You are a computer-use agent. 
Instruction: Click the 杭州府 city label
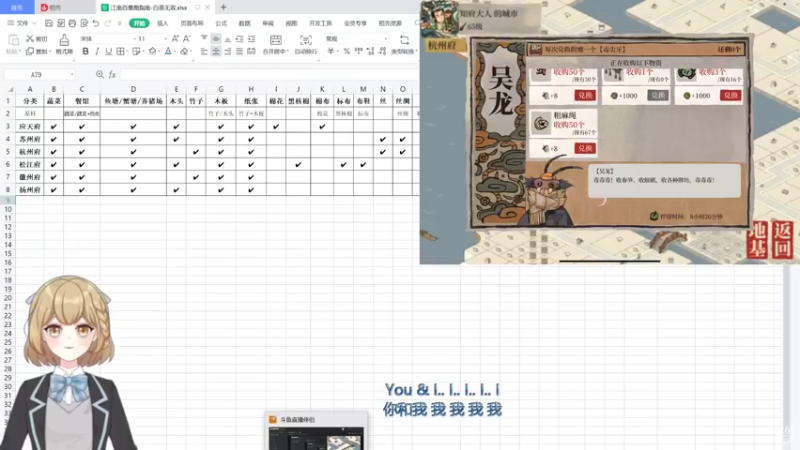pyautogui.click(x=442, y=45)
